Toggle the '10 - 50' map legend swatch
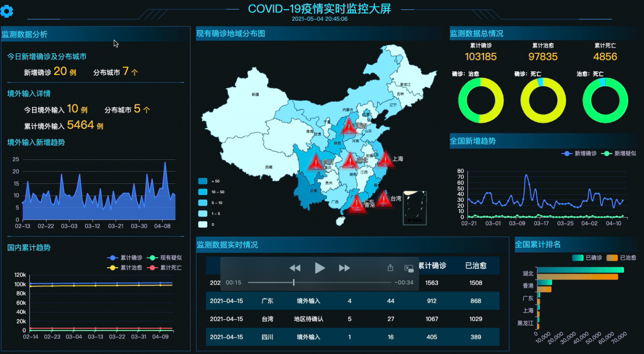The width and height of the screenshot is (644, 354). pyautogui.click(x=203, y=192)
